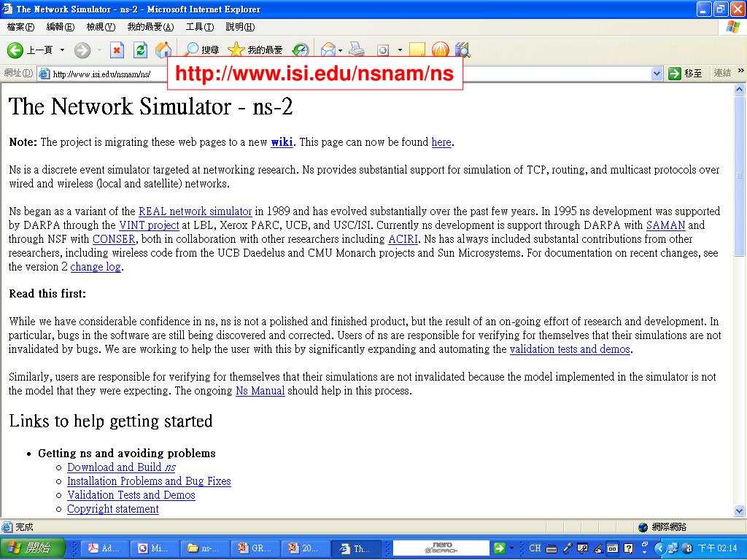Open the 'CONSER' link
747x560 pixels.
(x=114, y=238)
